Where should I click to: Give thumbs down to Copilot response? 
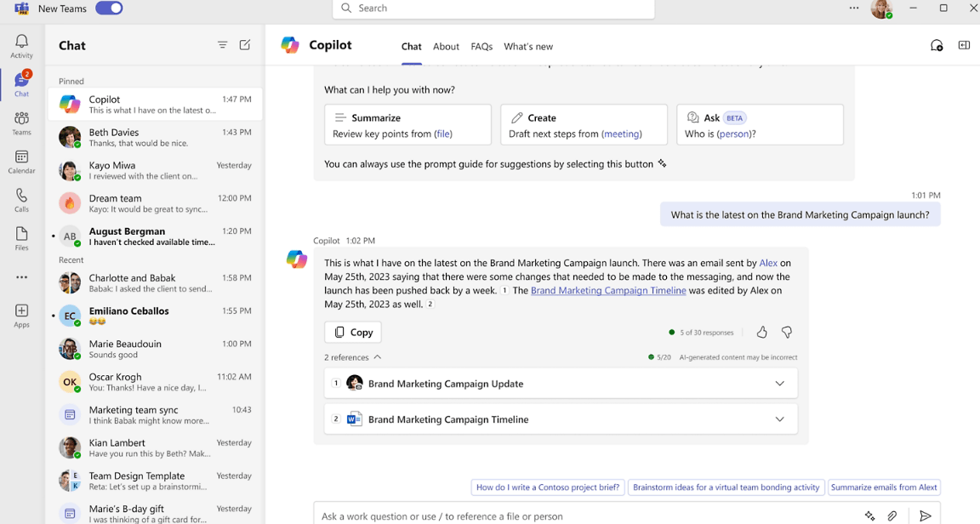click(787, 332)
